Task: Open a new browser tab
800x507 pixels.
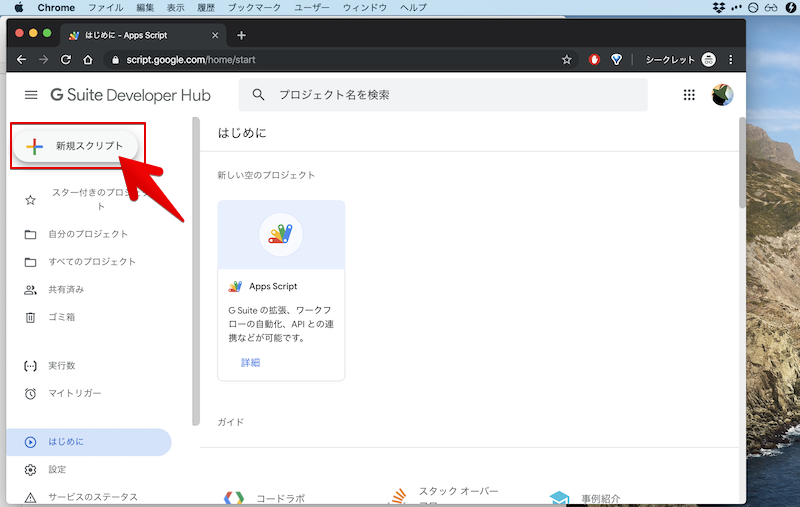Action: (241, 35)
